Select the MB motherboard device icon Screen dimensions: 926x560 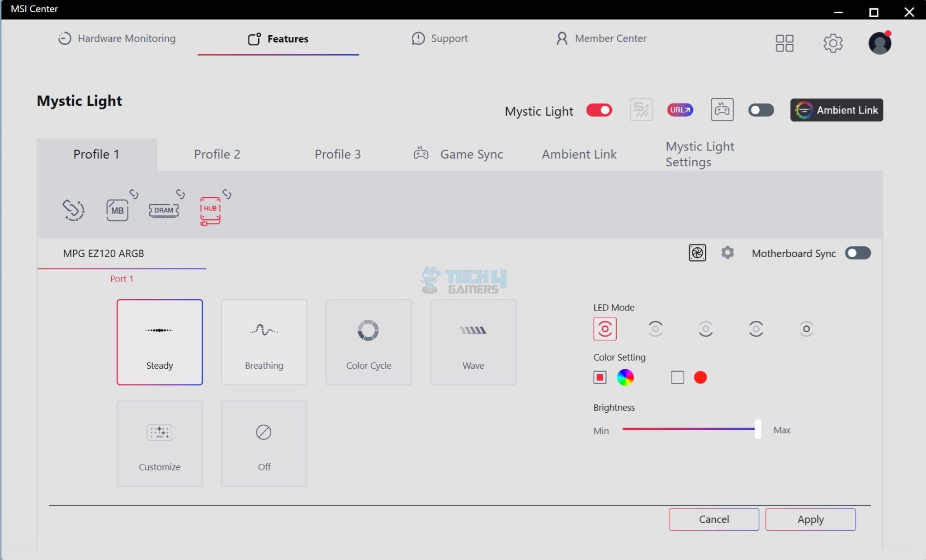coord(117,211)
